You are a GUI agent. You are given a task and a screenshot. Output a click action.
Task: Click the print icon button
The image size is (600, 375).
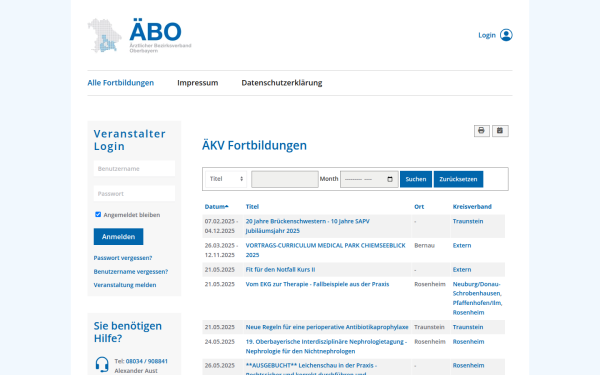point(481,130)
